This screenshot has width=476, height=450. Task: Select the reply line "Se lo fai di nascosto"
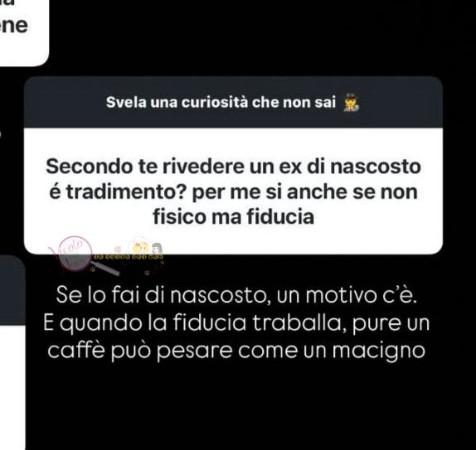(161, 295)
